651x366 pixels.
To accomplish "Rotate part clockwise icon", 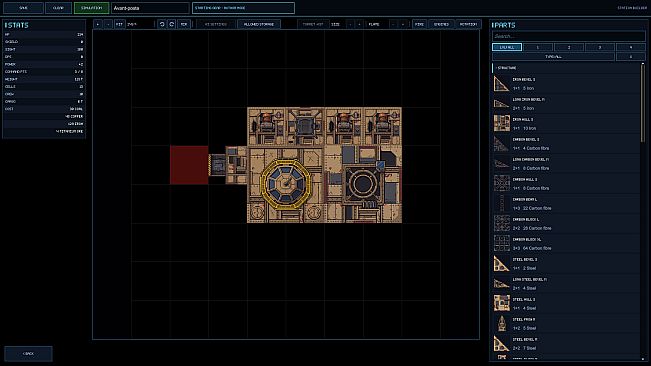I will pyautogui.click(x=171, y=24).
